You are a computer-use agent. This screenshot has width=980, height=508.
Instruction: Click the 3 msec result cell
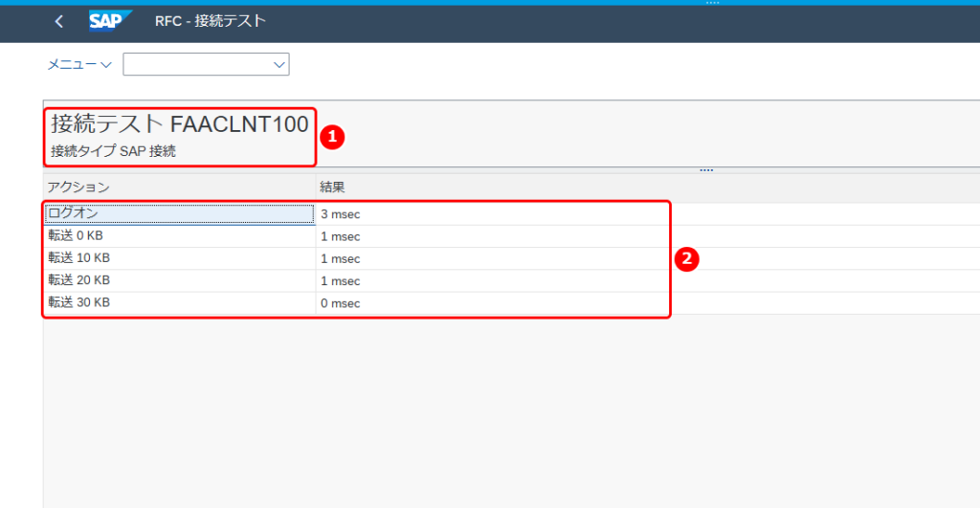coord(341,214)
